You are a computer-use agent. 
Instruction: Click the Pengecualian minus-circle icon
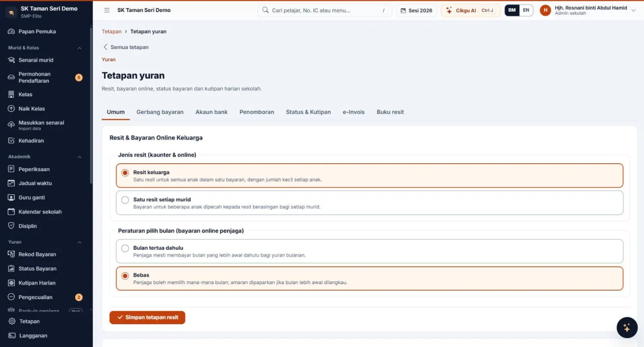coord(12,297)
